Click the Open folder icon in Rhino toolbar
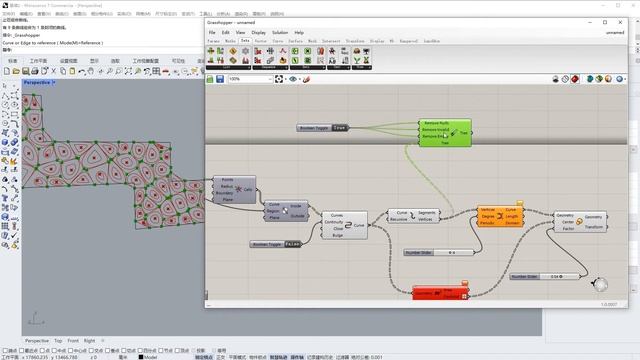640x360 pixels. point(16,71)
